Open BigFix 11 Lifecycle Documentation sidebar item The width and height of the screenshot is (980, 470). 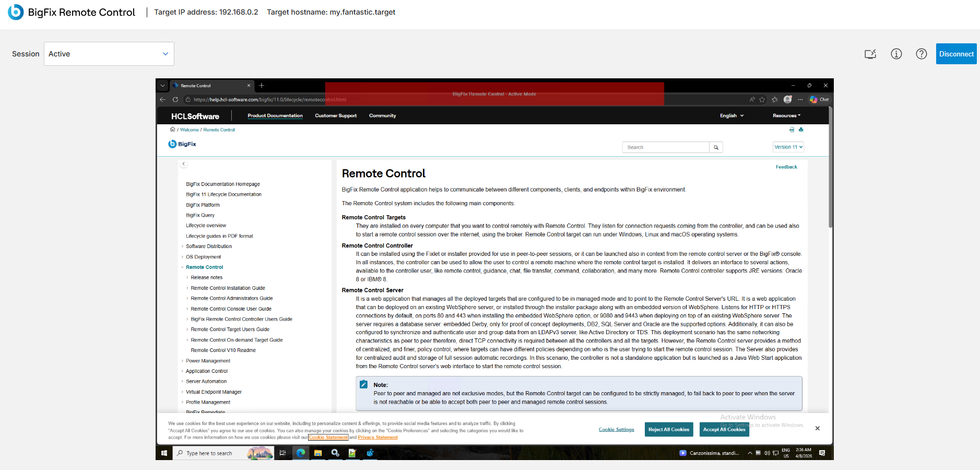(223, 194)
